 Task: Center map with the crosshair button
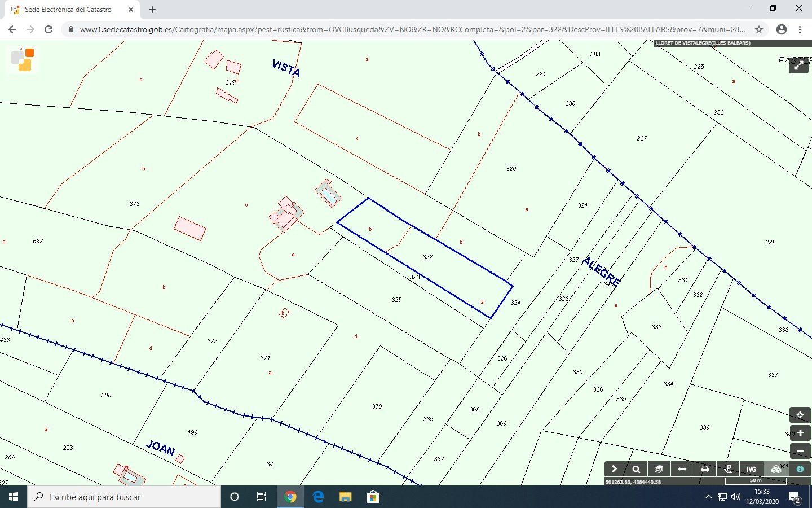[800, 415]
